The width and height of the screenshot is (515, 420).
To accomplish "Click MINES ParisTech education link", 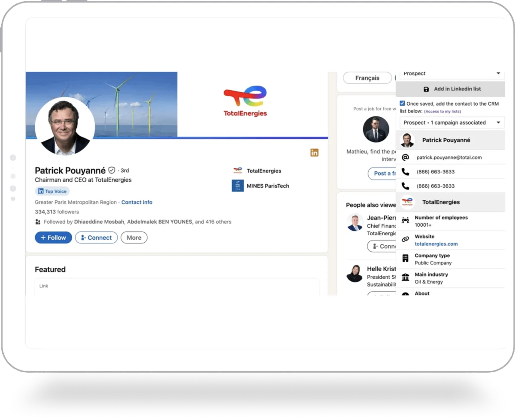I will 268,186.
